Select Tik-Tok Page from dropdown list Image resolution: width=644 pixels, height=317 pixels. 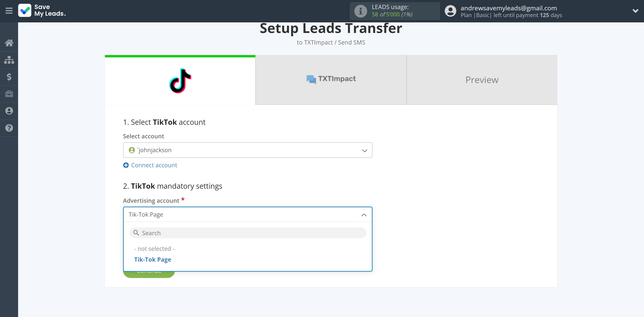[152, 259]
